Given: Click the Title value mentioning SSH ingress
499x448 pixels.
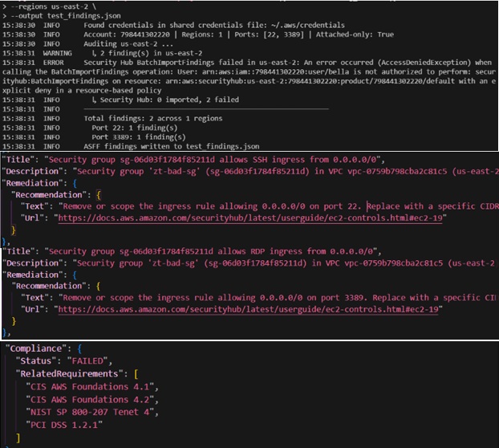Looking at the screenshot, I should click(214, 160).
